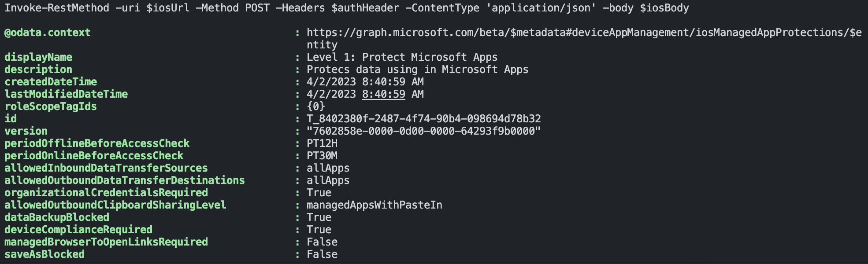This screenshot has width=868, height=264.
Task: Click the PT12H offline access check value
Action: coord(322,143)
